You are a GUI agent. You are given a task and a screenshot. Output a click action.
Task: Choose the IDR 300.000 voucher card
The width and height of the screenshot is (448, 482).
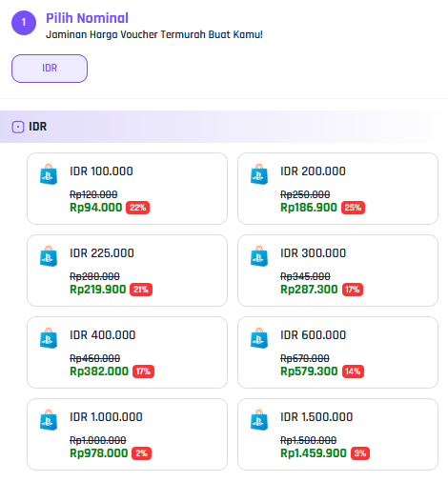pos(337,271)
